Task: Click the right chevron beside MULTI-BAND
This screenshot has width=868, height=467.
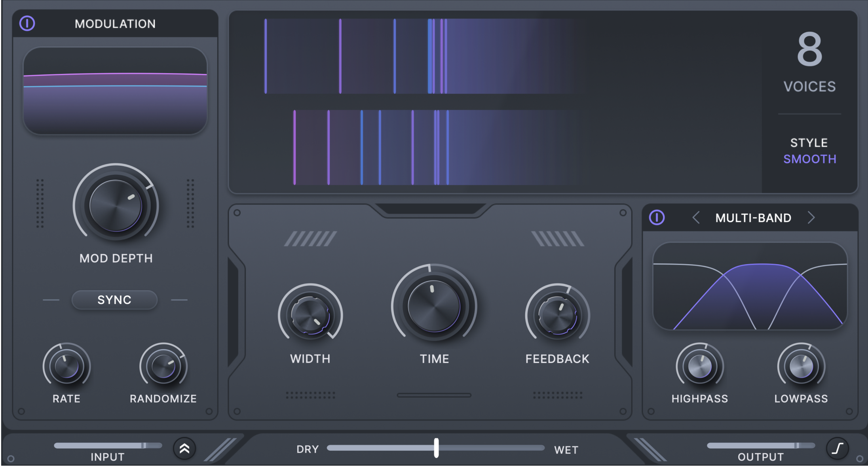Action: click(x=811, y=217)
